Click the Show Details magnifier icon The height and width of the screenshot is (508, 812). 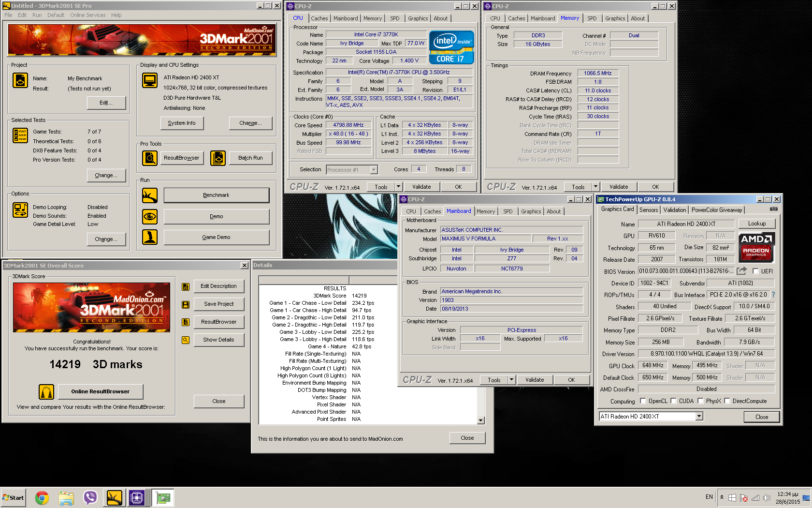click(x=186, y=340)
